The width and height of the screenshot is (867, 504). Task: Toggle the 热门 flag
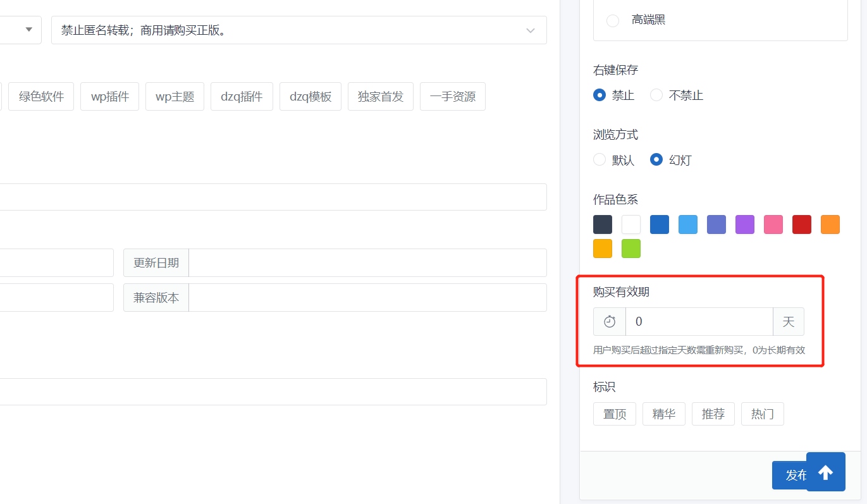[x=763, y=414]
